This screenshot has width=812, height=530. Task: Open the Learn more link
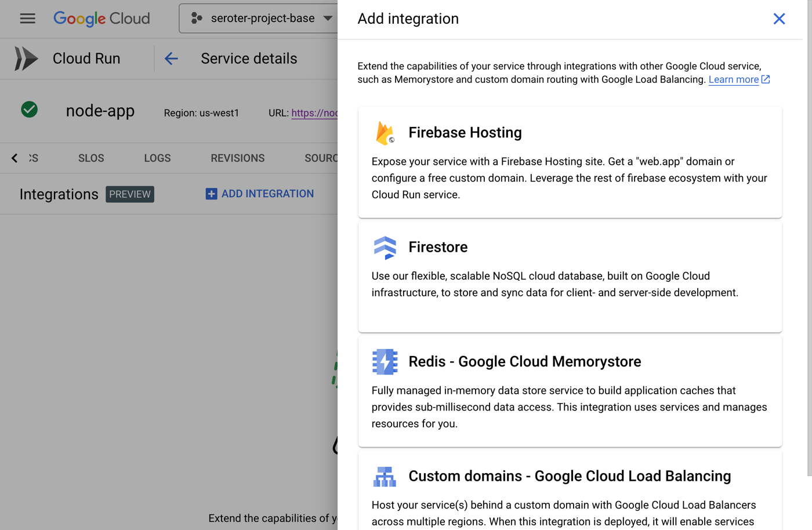click(x=733, y=79)
